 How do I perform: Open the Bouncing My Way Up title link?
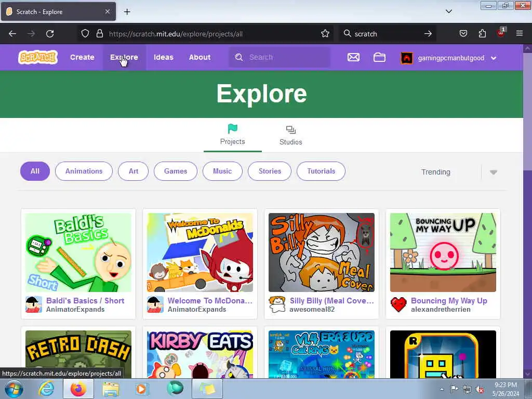click(449, 301)
